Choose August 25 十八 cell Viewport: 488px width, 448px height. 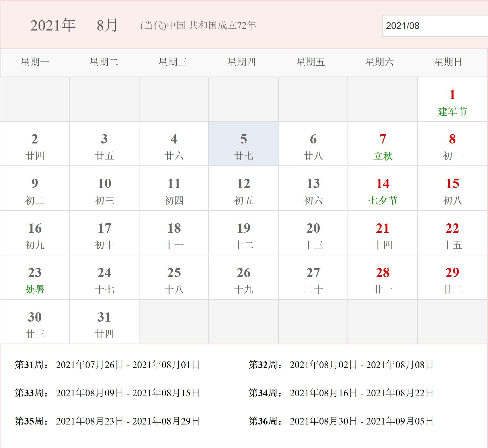[x=174, y=277]
